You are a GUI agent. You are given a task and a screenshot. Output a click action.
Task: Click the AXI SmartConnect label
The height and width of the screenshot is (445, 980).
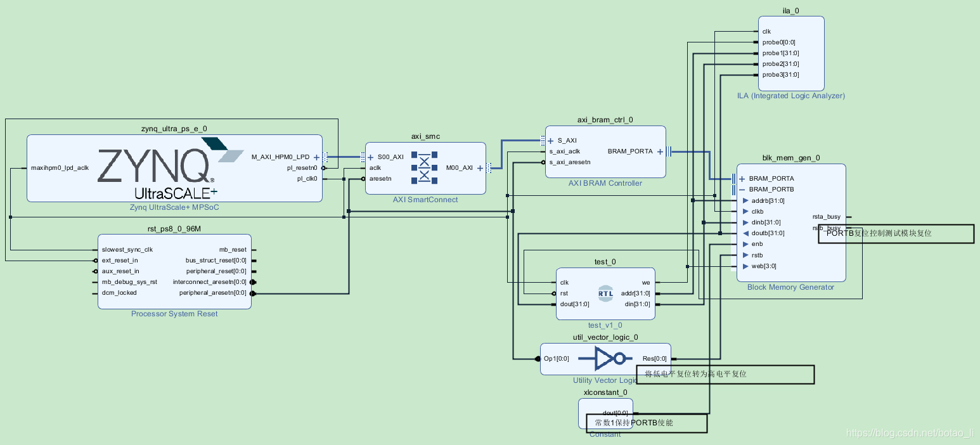coord(425,200)
